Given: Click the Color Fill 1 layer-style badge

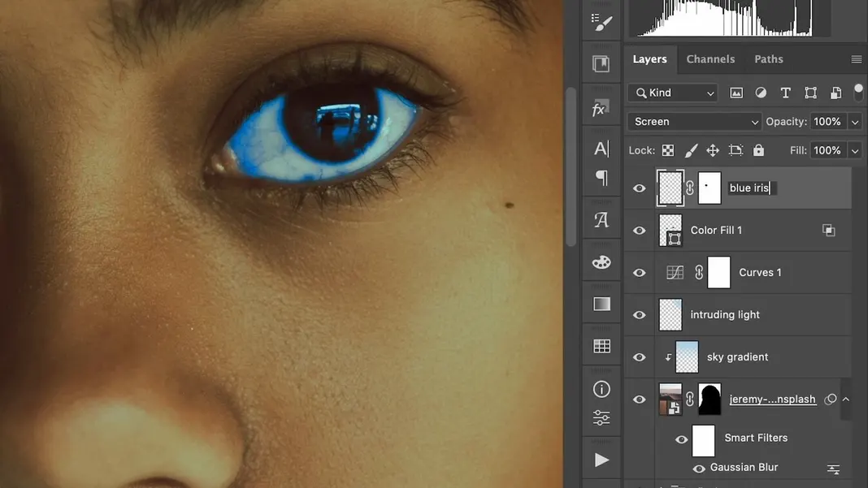Looking at the screenshot, I should tap(829, 230).
